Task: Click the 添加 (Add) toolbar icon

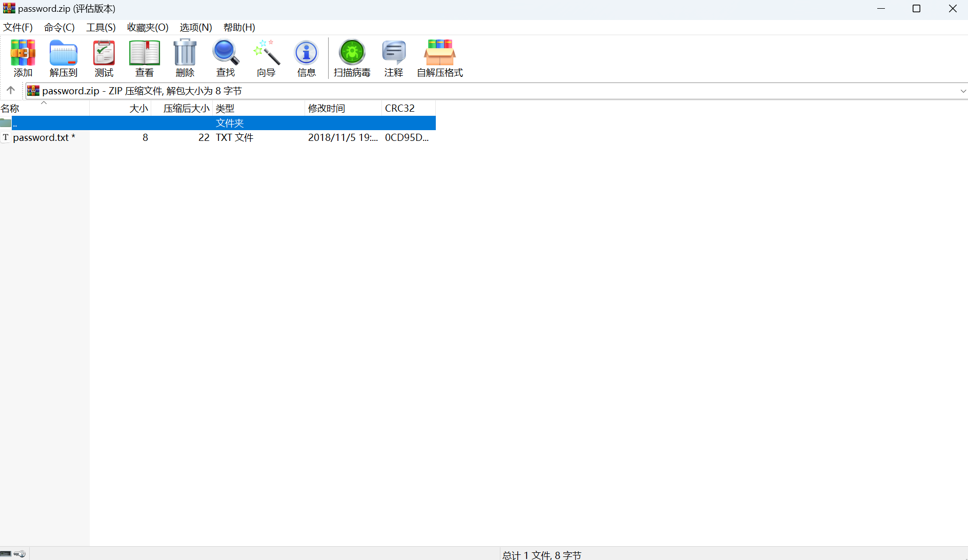Action: point(23,53)
